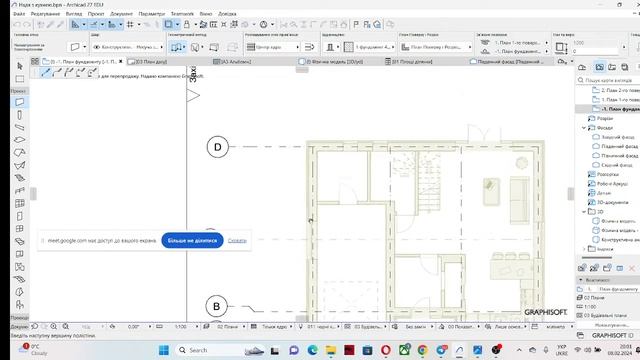Select the Column tool in the toolbox
The image size is (640, 360).
click(x=20, y=115)
